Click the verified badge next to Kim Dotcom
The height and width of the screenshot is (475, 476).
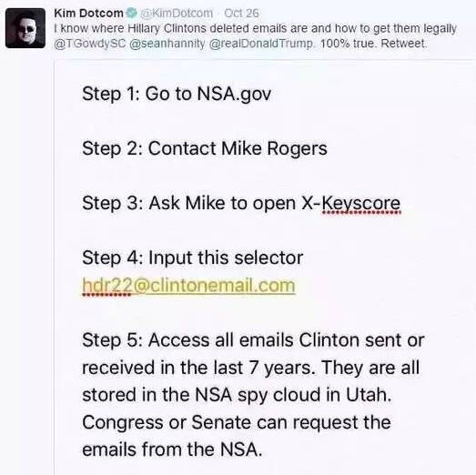pyautogui.click(x=131, y=13)
